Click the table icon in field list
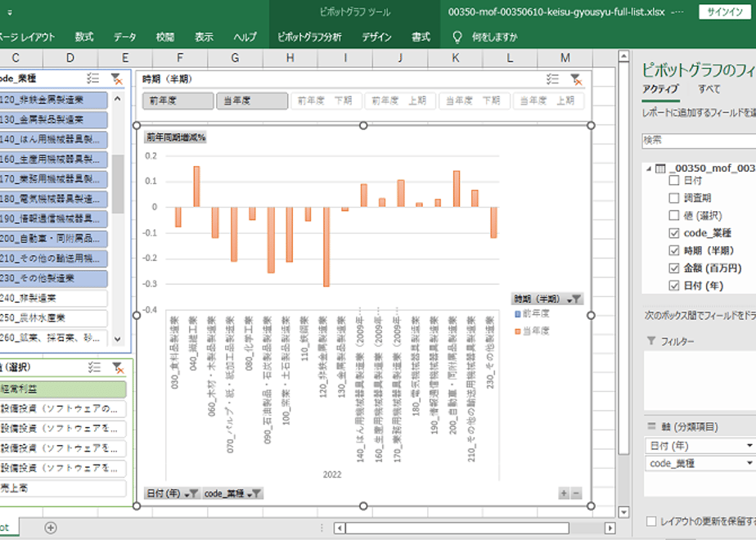The height and width of the screenshot is (540, 756). point(660,169)
